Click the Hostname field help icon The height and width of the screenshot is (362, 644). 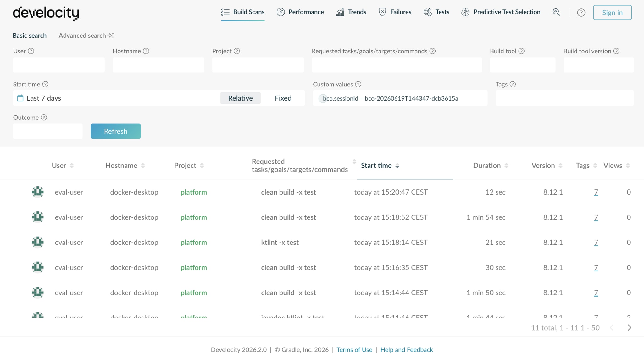coord(146,51)
